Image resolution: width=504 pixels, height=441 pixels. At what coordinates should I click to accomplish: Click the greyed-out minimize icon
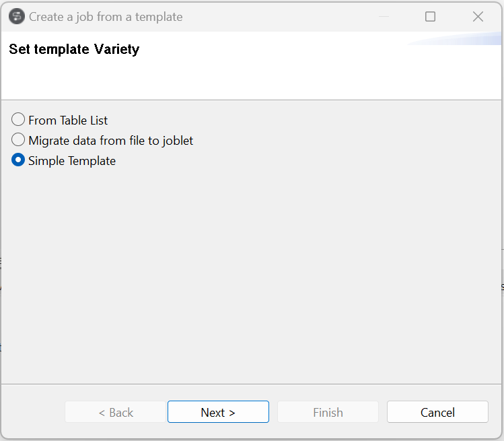382,17
